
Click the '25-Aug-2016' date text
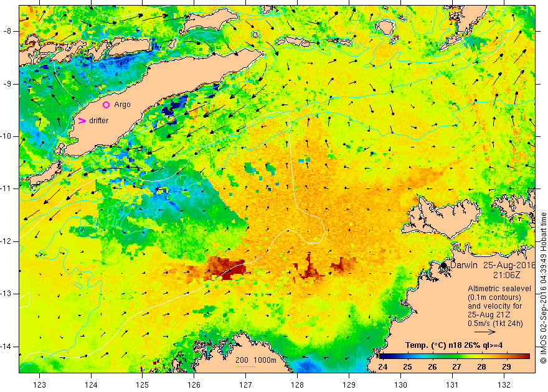[x=509, y=265]
